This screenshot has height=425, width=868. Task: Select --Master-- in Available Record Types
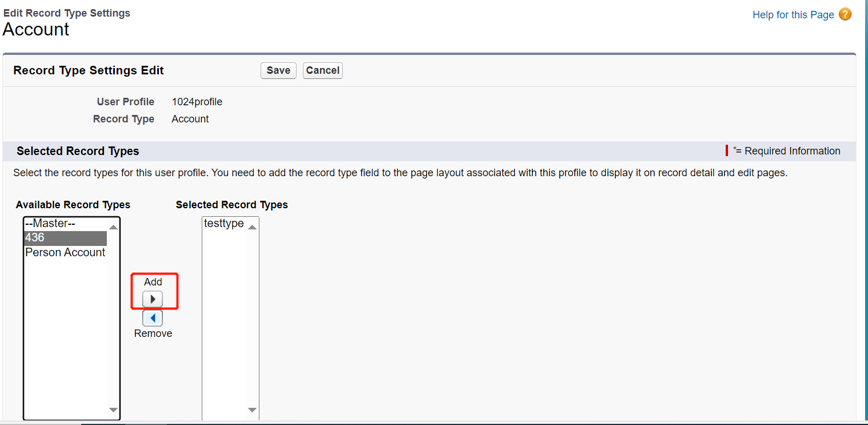(50, 223)
